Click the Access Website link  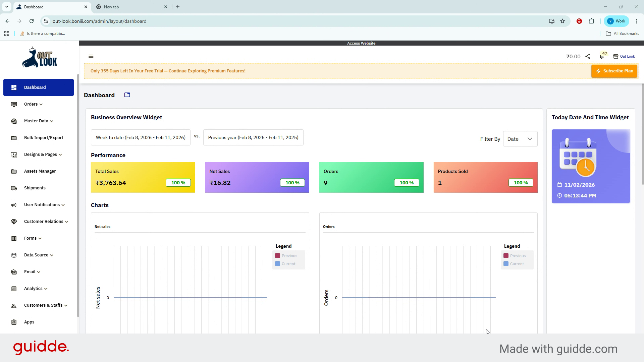(361, 43)
